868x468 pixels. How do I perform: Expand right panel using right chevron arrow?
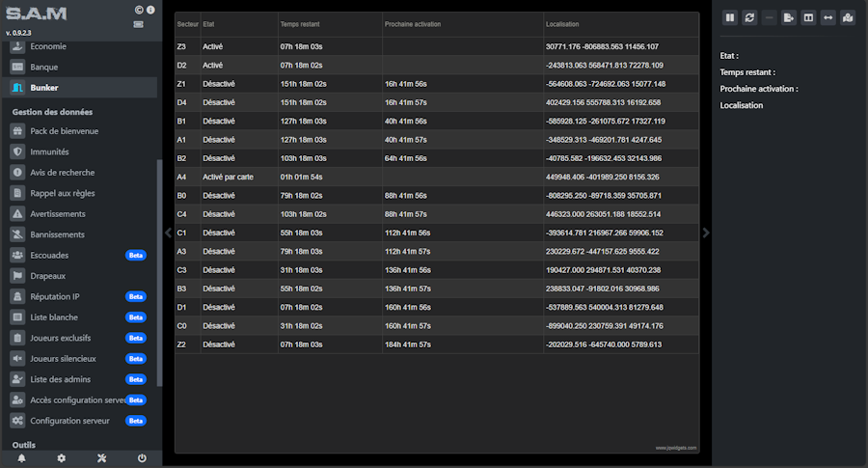[x=706, y=233]
